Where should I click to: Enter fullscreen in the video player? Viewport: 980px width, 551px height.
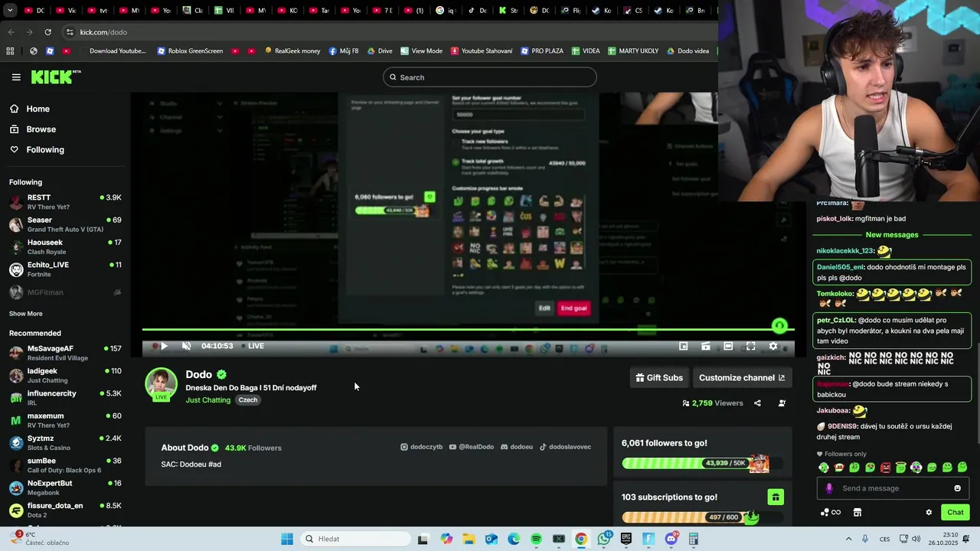(x=751, y=346)
